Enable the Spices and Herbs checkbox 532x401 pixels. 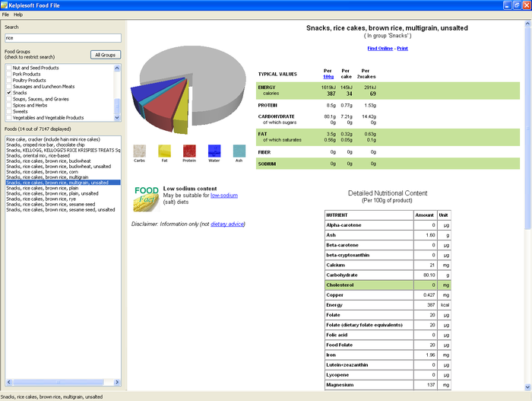[x=9, y=105]
